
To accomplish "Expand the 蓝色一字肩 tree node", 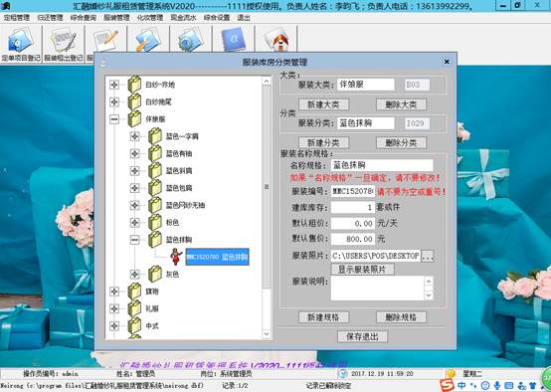I will click(x=134, y=136).
